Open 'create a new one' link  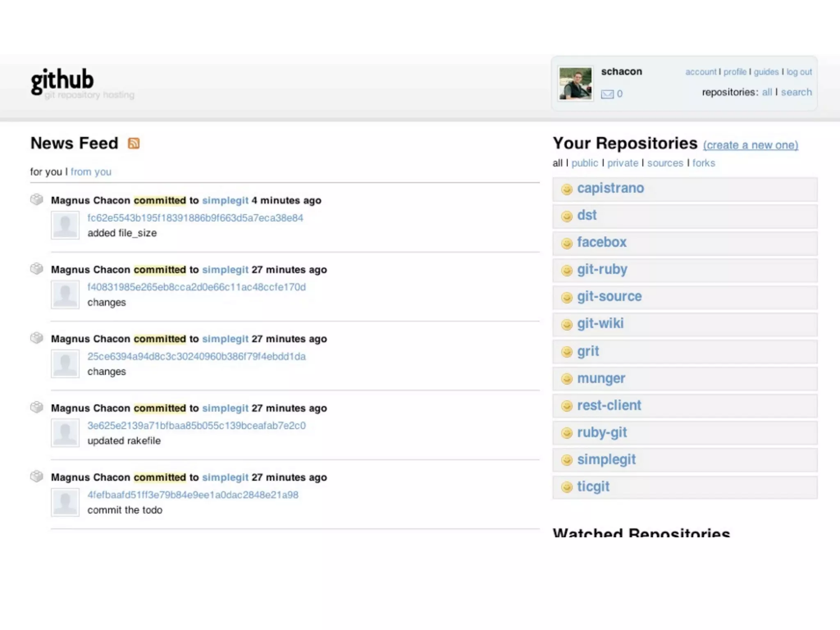750,145
